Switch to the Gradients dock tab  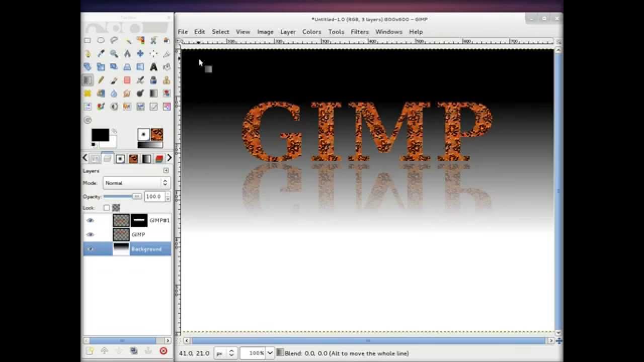146,158
